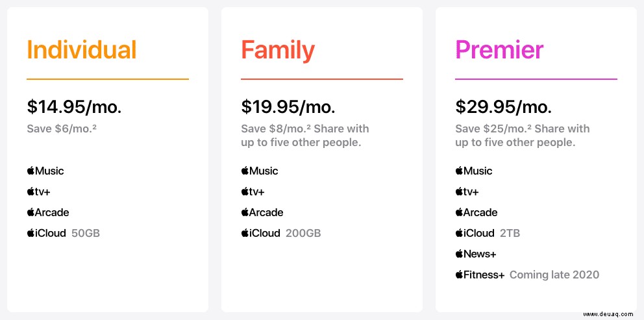This screenshot has height=320, width=644.
Task: Click Apple Arcade logo in Premier plan
Action: click(477, 212)
